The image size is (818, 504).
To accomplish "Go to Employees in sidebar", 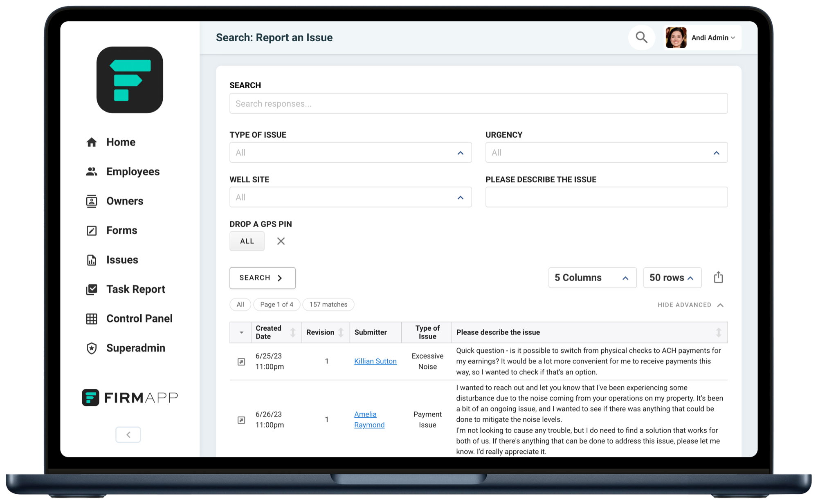I will coord(133,172).
